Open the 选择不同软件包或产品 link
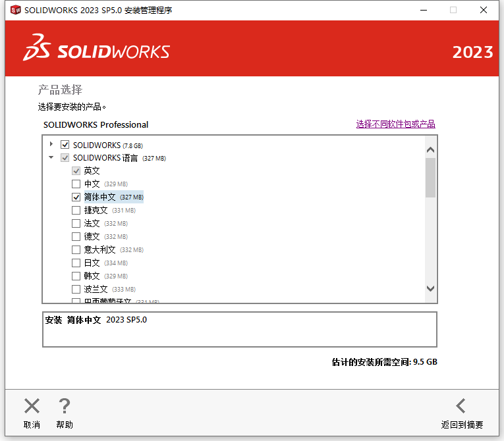 coord(396,124)
